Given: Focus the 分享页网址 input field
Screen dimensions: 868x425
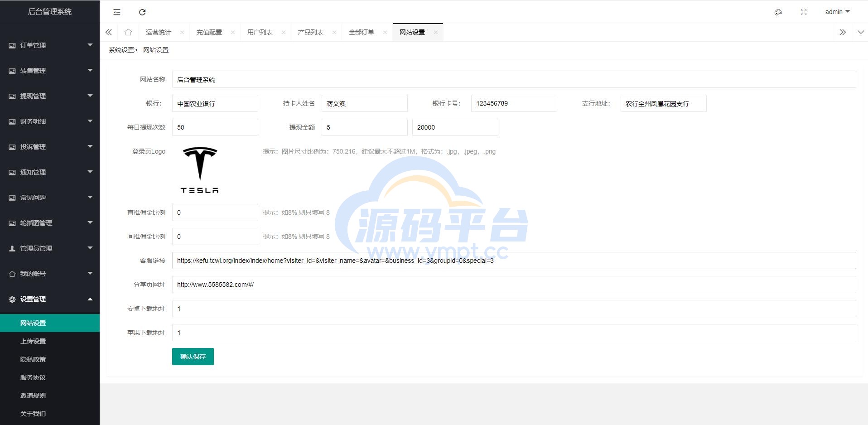Looking at the screenshot, I should point(514,285).
